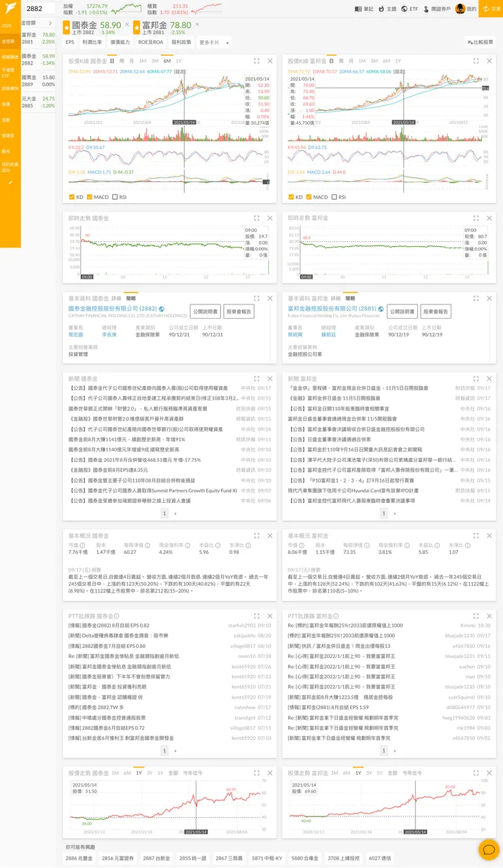Open the orange chat bubble button
Image resolution: width=503 pixels, height=868 pixels.
pos(488,849)
